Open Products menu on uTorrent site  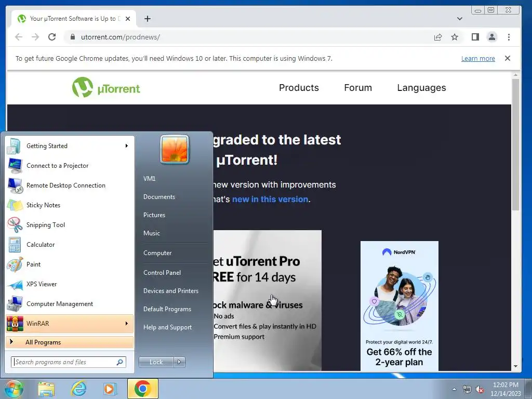[299, 87]
